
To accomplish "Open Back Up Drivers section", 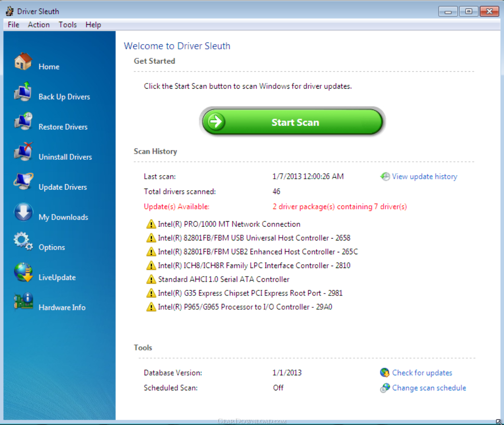I will tap(64, 97).
